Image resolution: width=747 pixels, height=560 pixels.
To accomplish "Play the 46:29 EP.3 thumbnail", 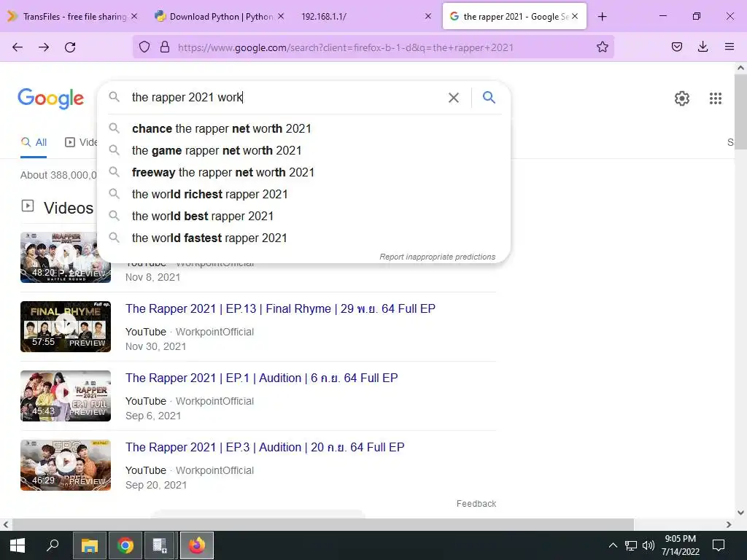I will coord(65,465).
